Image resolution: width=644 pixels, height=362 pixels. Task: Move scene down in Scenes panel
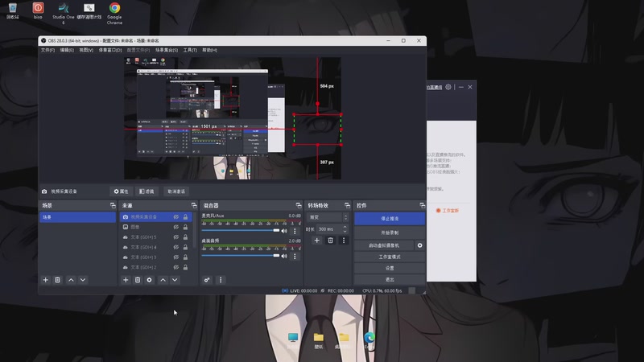83,280
